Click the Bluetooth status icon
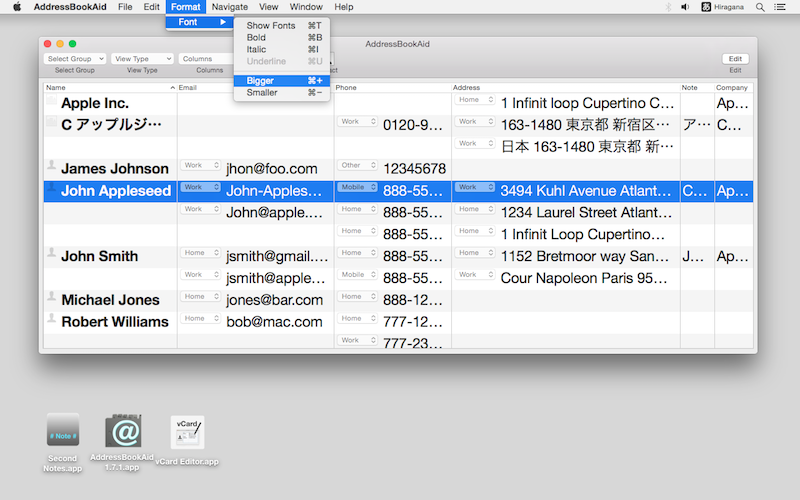The image size is (800, 500). (x=668, y=7)
